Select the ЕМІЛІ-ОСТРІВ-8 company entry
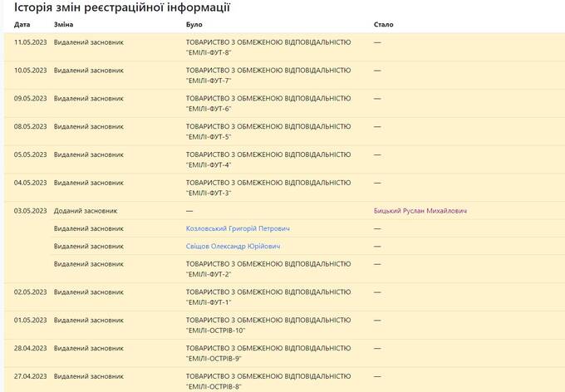Viewport: 565px width, 392px height. (268, 381)
